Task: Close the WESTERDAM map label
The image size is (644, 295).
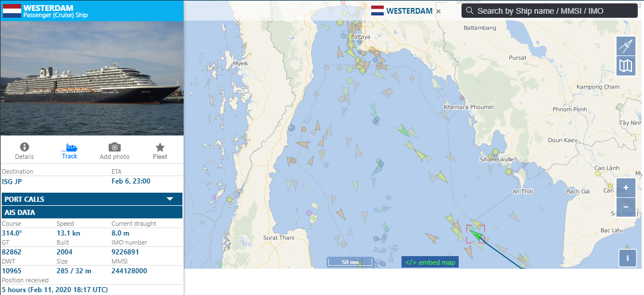Action: coord(438,11)
